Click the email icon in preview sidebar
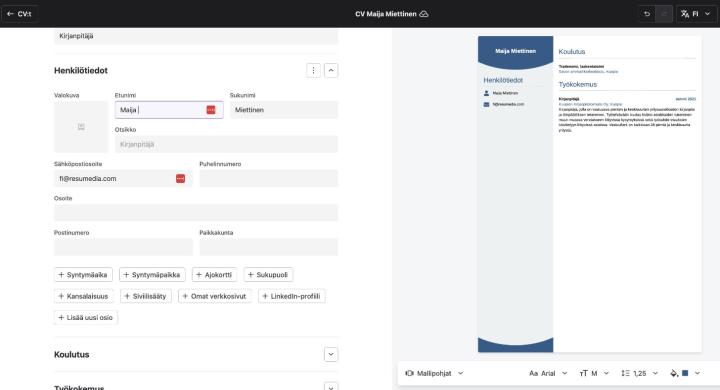This screenshot has height=390, width=720. pyautogui.click(x=486, y=104)
